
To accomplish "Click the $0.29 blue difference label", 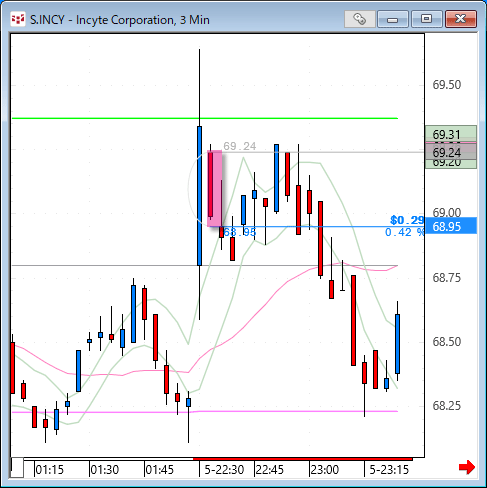I will 407,220.
